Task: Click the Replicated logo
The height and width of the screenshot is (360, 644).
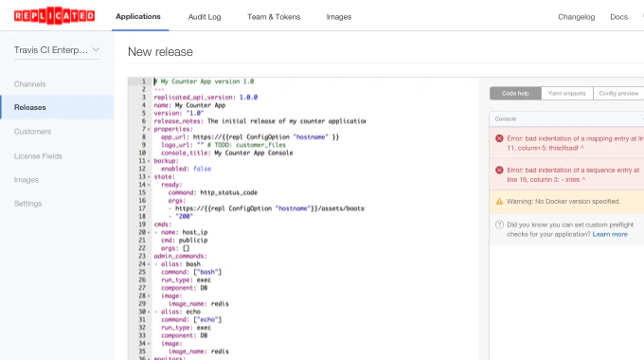Action: pos(54,16)
